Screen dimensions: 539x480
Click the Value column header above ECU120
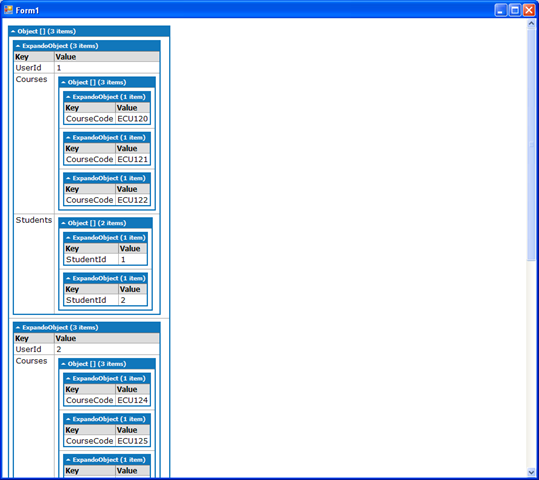pyautogui.click(x=133, y=108)
